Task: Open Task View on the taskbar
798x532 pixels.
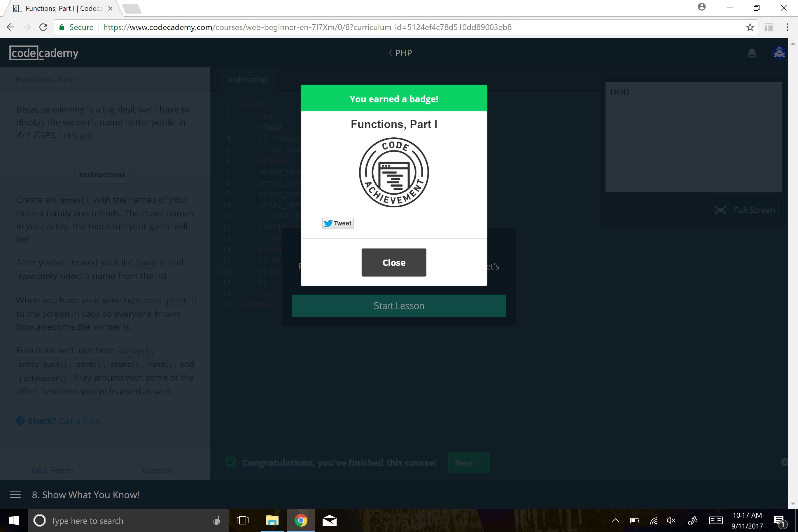Action: click(243, 520)
